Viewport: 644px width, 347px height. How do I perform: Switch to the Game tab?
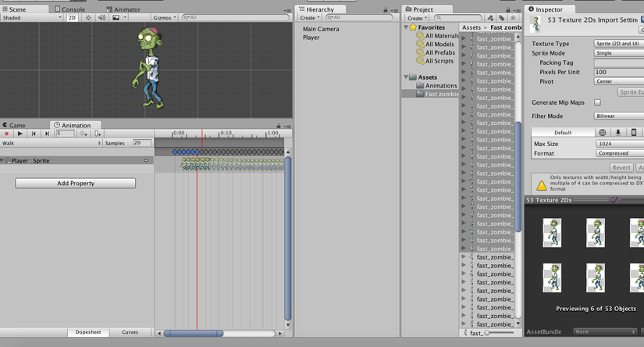[x=14, y=125]
